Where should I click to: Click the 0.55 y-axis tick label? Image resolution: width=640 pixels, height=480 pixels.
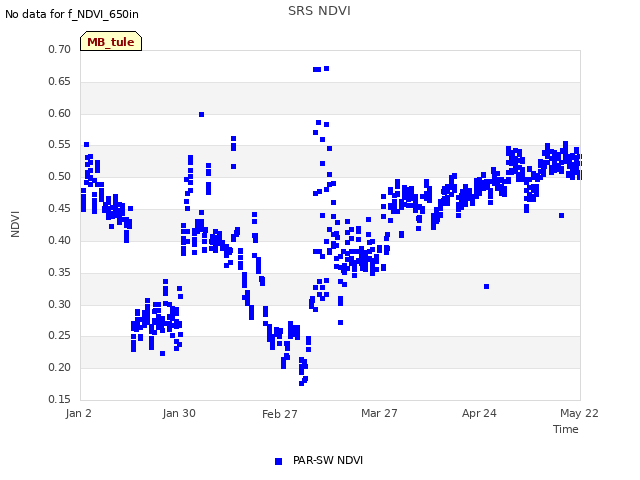[60, 144]
